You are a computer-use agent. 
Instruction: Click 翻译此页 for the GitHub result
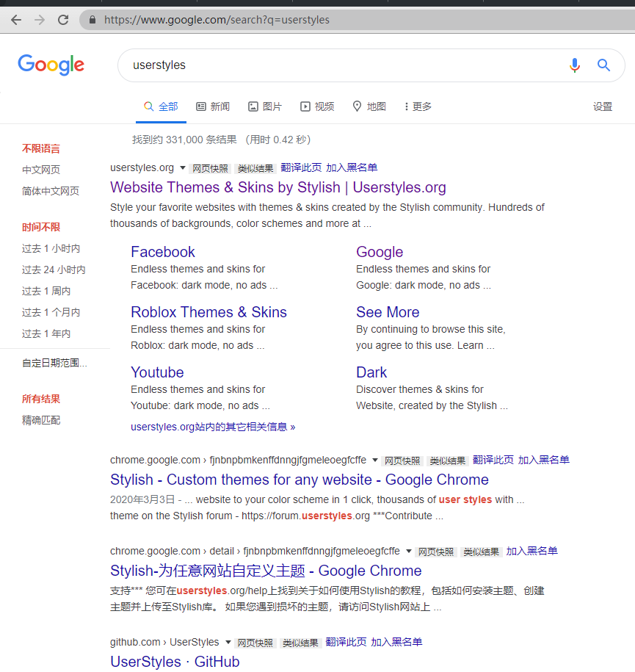pos(346,642)
